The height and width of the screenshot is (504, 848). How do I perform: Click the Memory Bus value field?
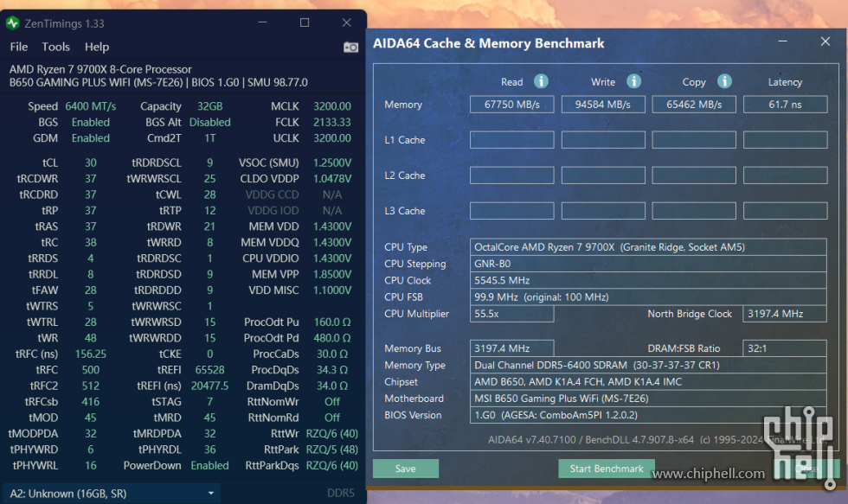tap(511, 348)
